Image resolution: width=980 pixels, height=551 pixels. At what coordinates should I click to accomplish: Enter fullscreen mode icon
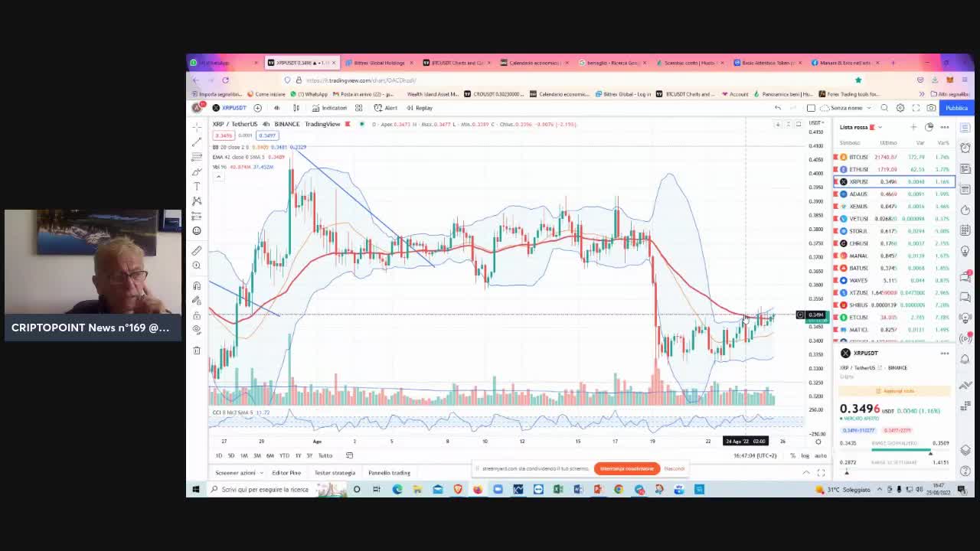click(916, 108)
